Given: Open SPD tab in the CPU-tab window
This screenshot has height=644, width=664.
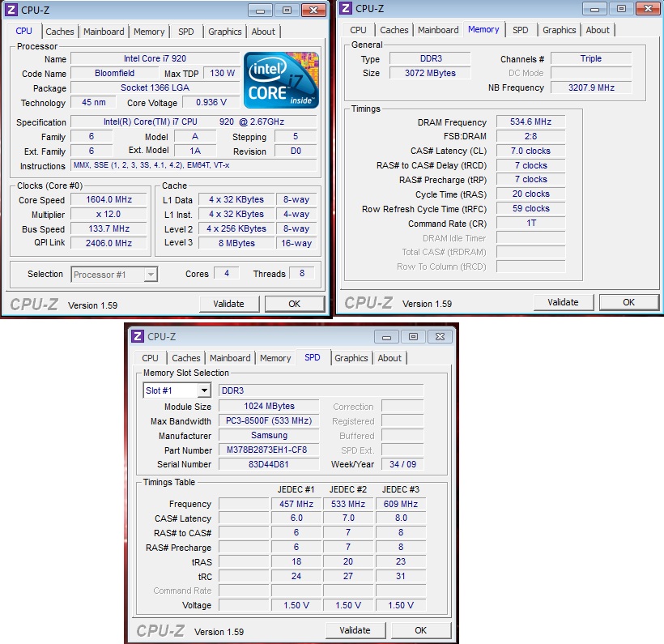Looking at the screenshot, I should 186,32.
